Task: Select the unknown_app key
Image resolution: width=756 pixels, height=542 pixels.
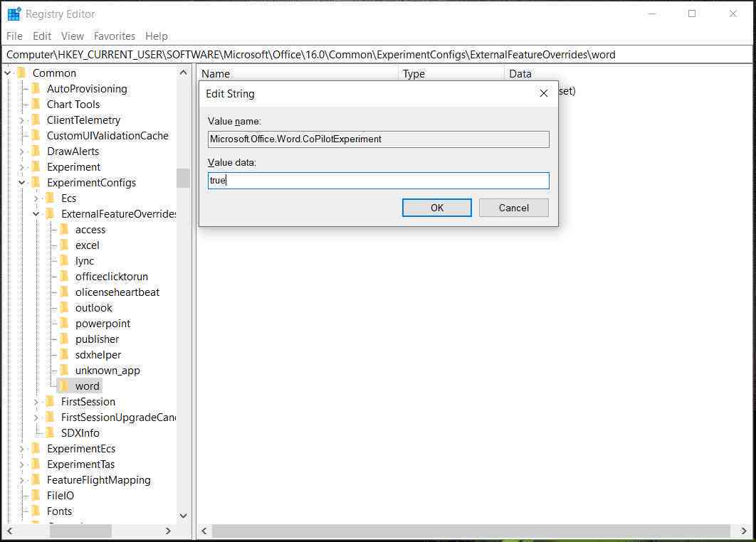Action: (x=107, y=371)
